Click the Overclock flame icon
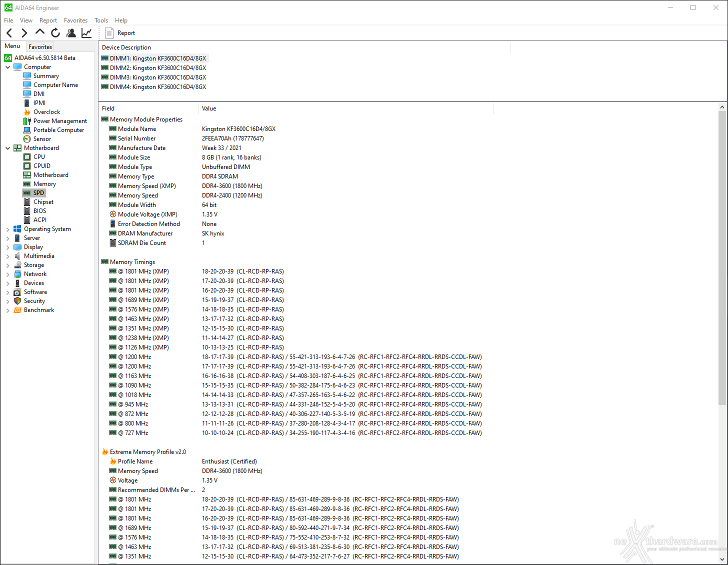 pos(27,112)
